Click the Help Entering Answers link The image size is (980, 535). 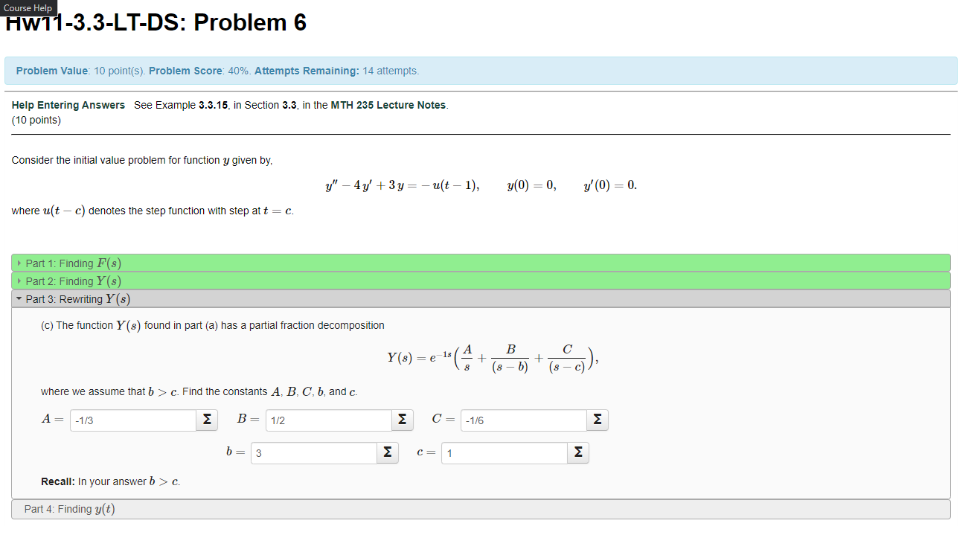[68, 105]
